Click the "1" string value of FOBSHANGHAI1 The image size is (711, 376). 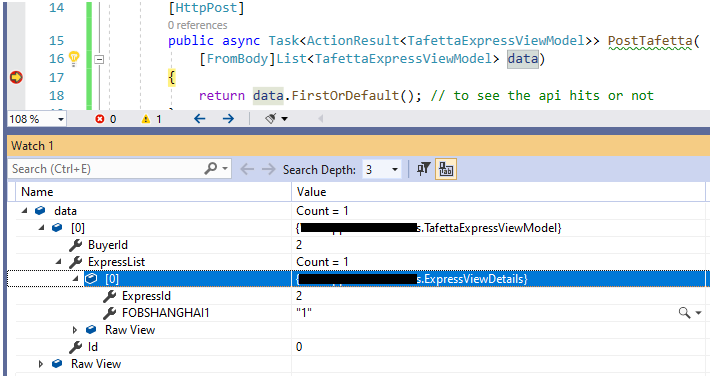304,313
